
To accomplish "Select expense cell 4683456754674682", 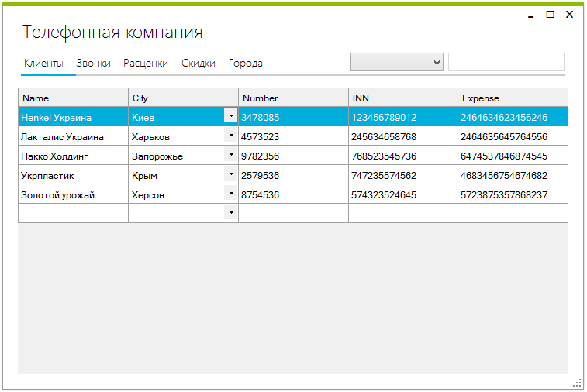I will point(513,175).
